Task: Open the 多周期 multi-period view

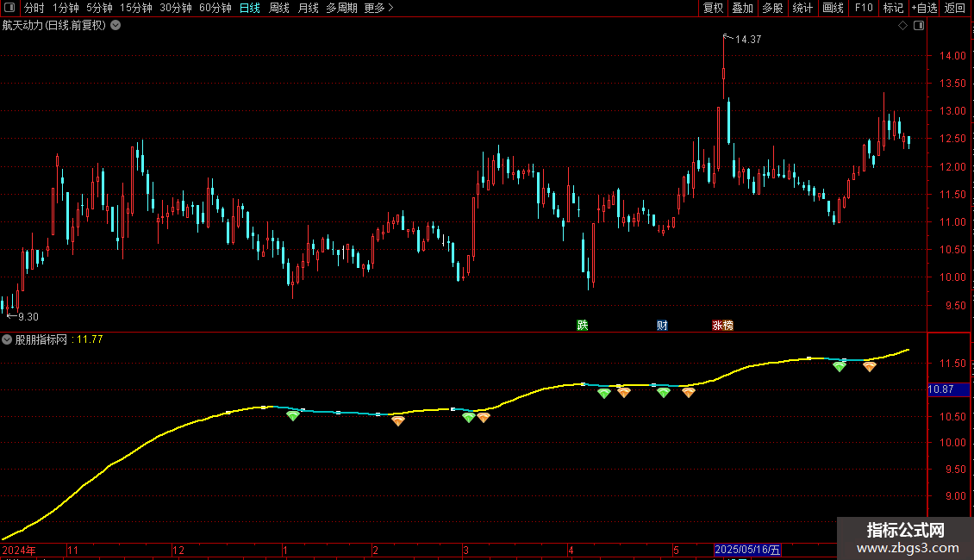Action: (341, 8)
